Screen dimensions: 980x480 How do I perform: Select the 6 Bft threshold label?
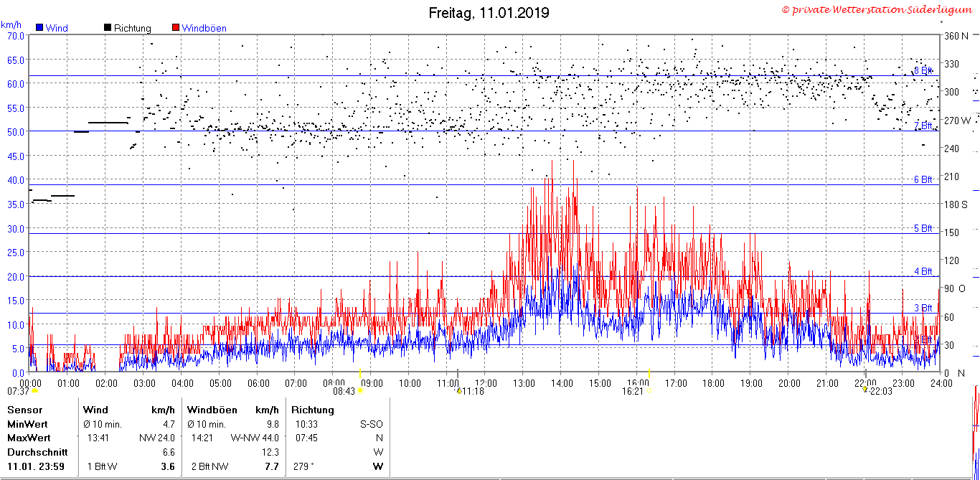[923, 179]
